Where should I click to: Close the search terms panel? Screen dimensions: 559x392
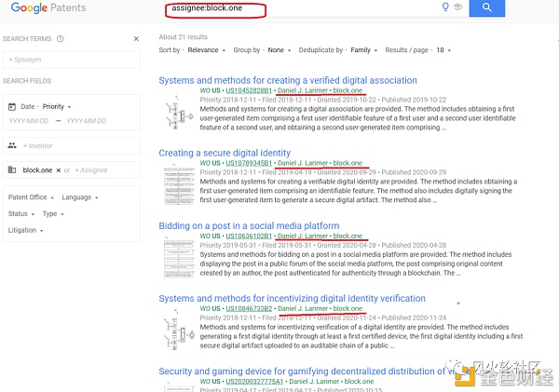click(x=136, y=38)
